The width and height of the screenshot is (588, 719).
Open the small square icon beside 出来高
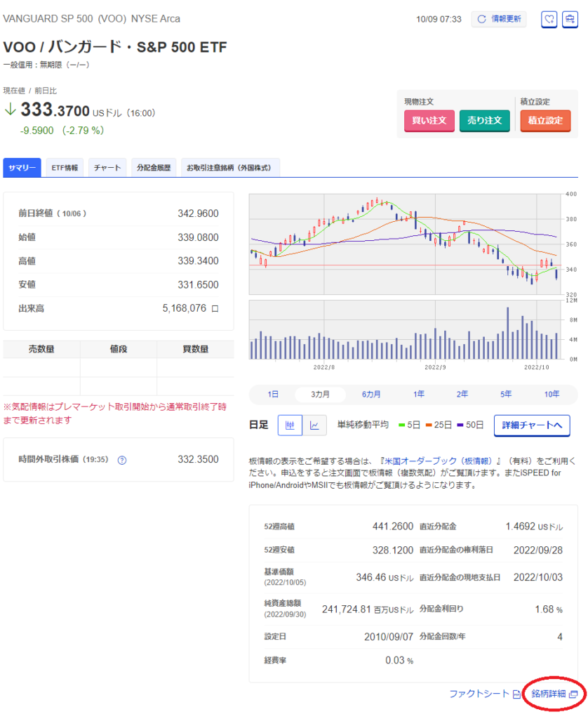click(215, 309)
